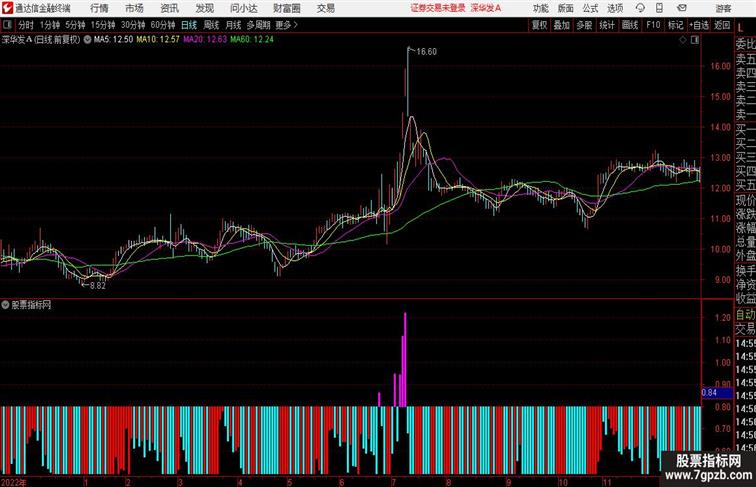This screenshot has height=487, width=756.
Task: Expand the 更多 more periods chevron
Action: point(287,25)
